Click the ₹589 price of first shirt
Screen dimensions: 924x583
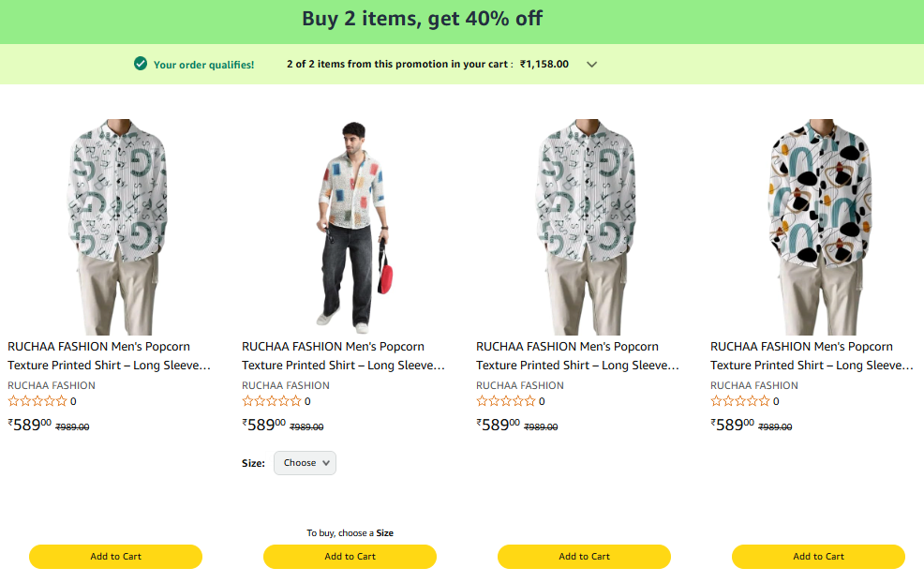[30, 425]
